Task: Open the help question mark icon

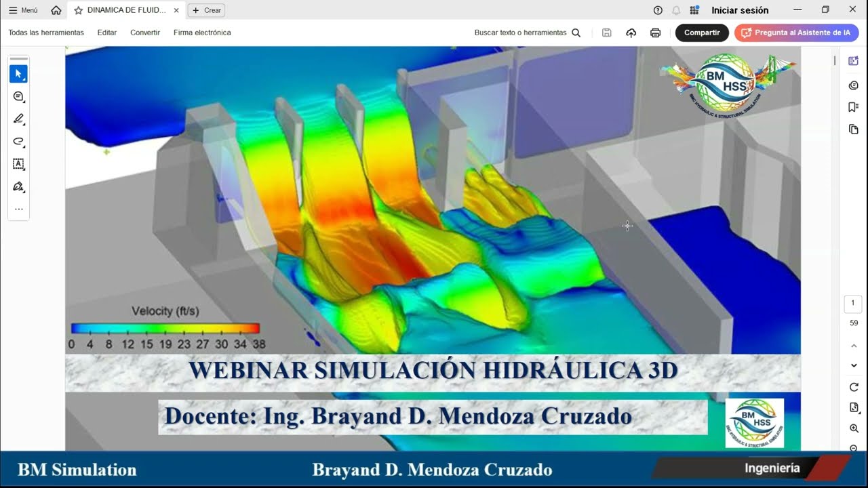Action: (x=658, y=10)
